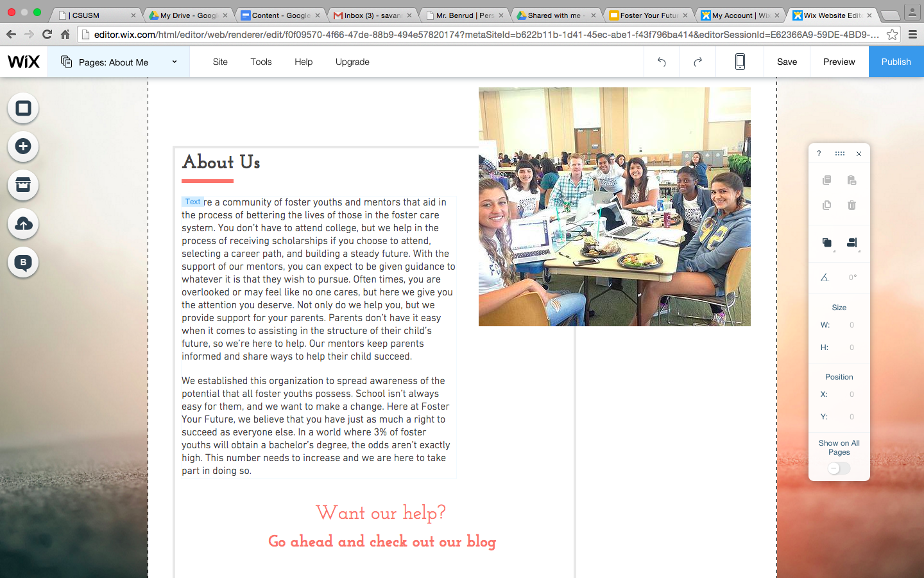Click the pages icon beside Pages: About Me
Screen dimensions: 924x578
click(66, 62)
